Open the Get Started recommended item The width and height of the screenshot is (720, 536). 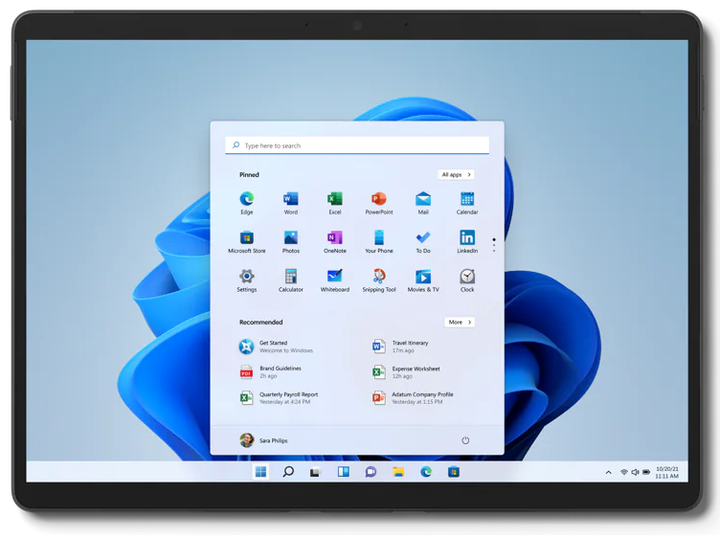coord(276,346)
